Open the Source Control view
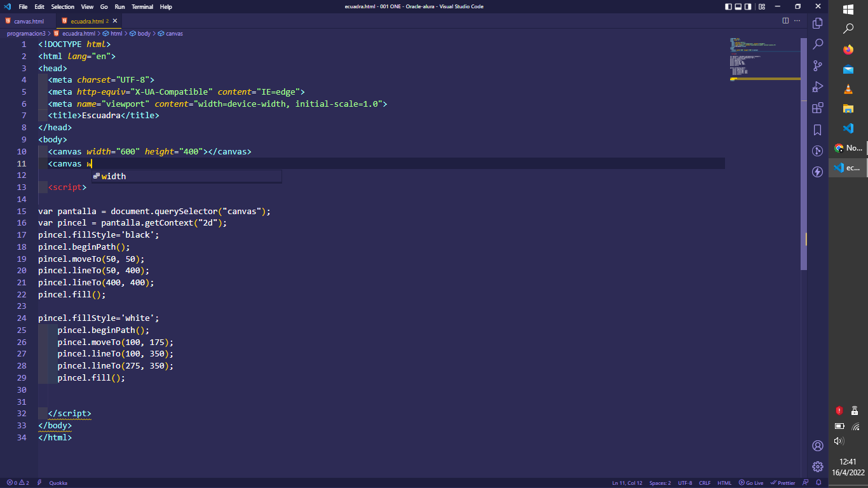This screenshot has height=488, width=868. click(818, 65)
